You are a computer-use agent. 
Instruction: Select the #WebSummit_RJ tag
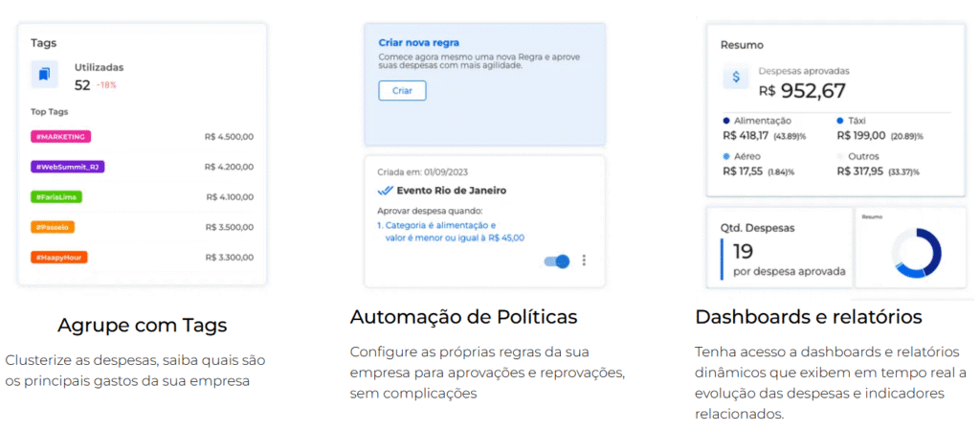[67, 167]
